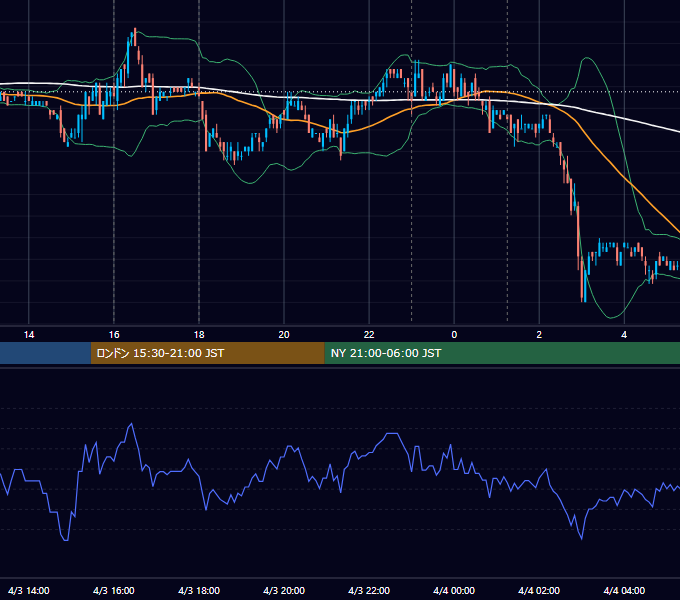Click the 4/4 02:00 indicator axis label

click(x=539, y=590)
